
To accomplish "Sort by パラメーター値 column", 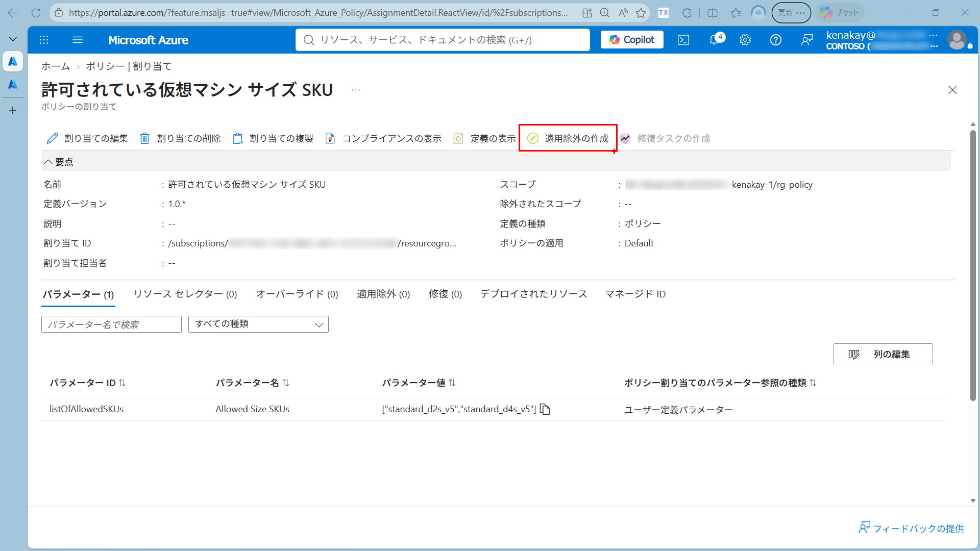I will pos(419,383).
